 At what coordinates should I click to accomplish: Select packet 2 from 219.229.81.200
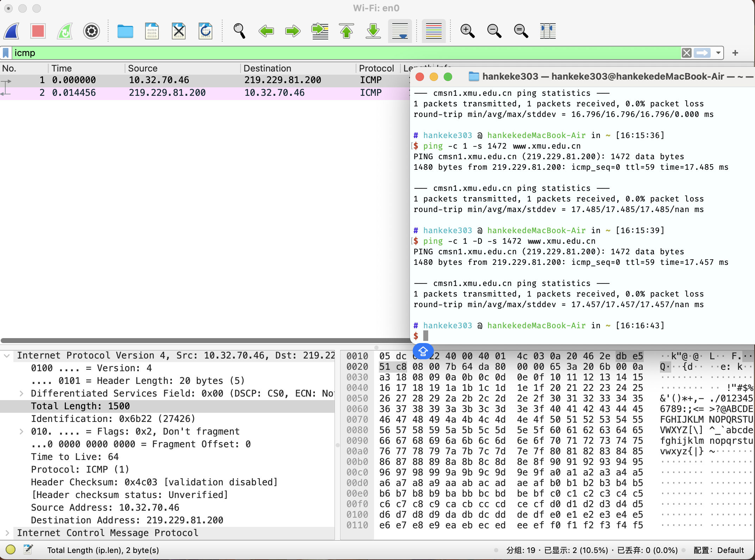pyautogui.click(x=204, y=93)
